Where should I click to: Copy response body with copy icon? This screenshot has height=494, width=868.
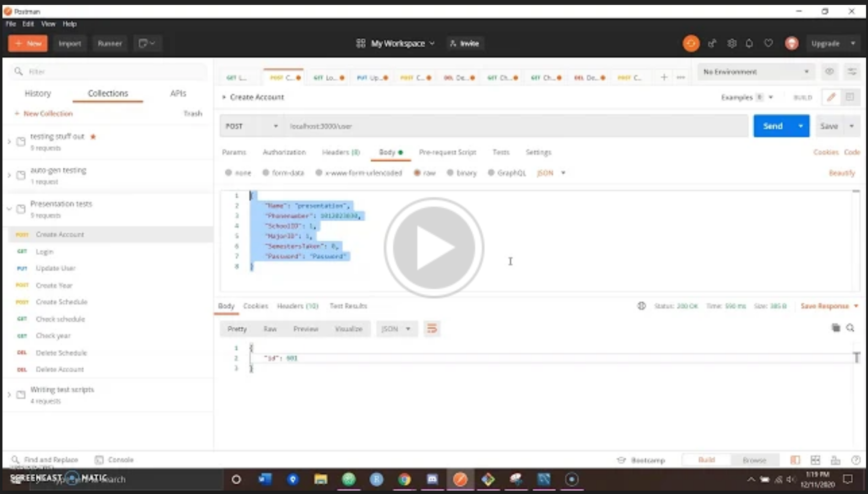point(836,328)
